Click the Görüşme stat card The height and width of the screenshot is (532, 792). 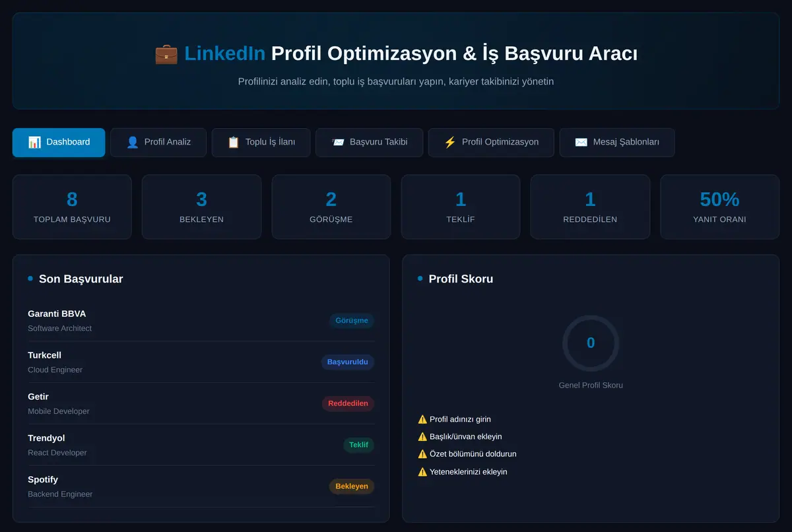coord(331,207)
